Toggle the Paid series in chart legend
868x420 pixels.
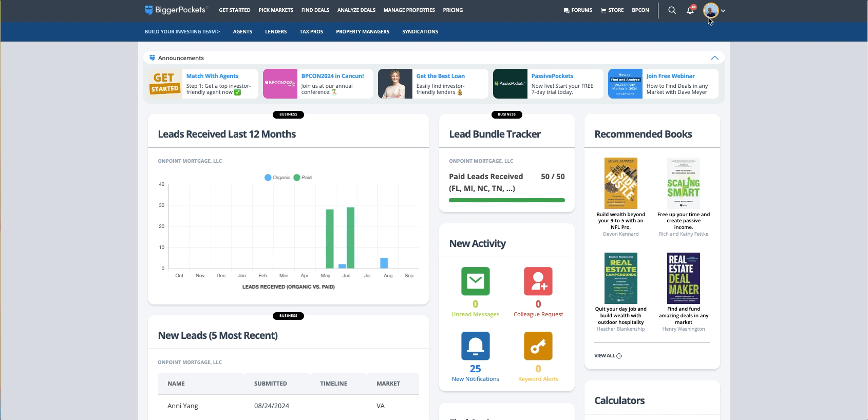coord(303,178)
